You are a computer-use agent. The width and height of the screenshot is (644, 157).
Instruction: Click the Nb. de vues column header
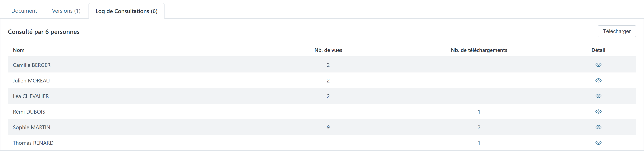click(328, 50)
